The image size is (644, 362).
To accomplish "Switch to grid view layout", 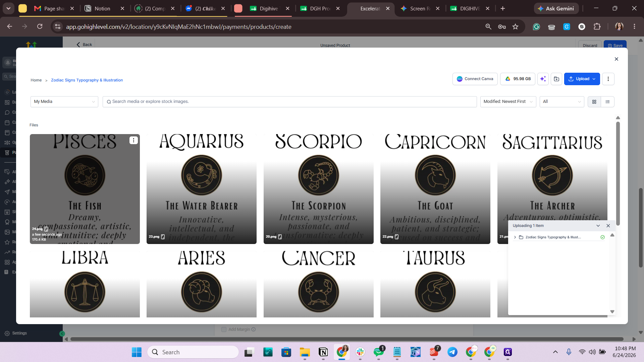I will pyautogui.click(x=594, y=102).
